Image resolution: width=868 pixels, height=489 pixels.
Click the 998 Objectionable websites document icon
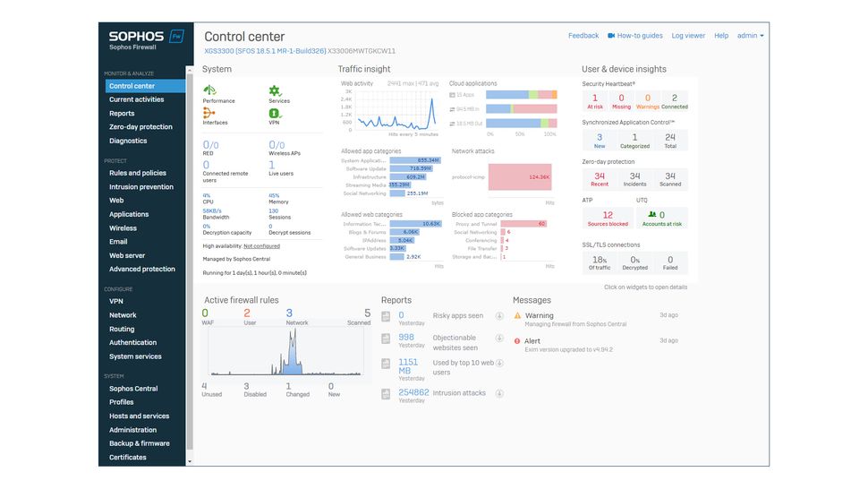click(386, 339)
